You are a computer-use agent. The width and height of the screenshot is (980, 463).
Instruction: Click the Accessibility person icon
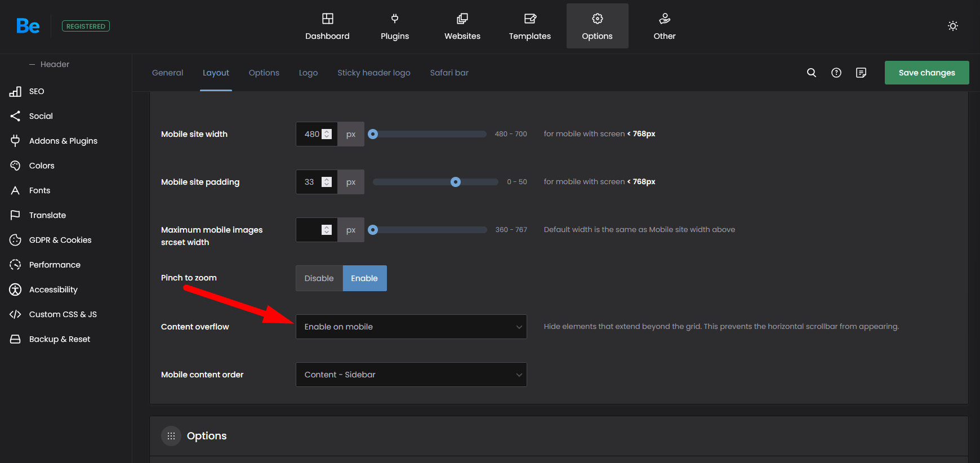(x=15, y=290)
